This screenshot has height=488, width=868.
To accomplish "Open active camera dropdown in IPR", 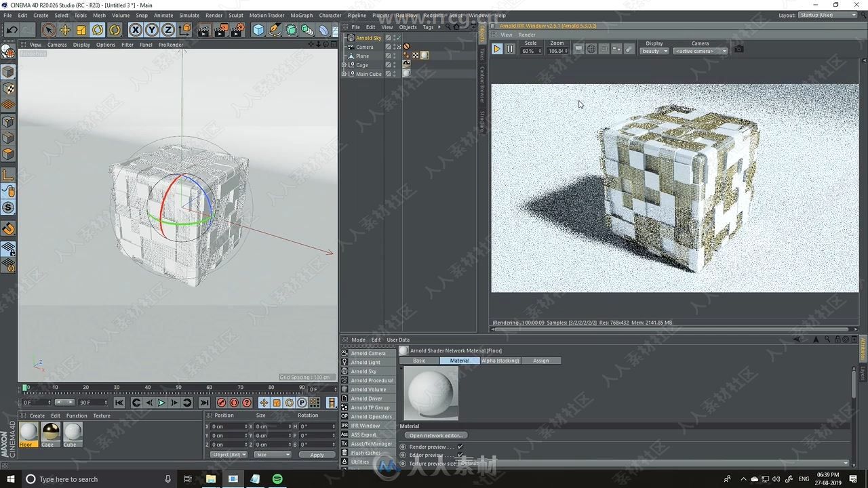I will (700, 51).
